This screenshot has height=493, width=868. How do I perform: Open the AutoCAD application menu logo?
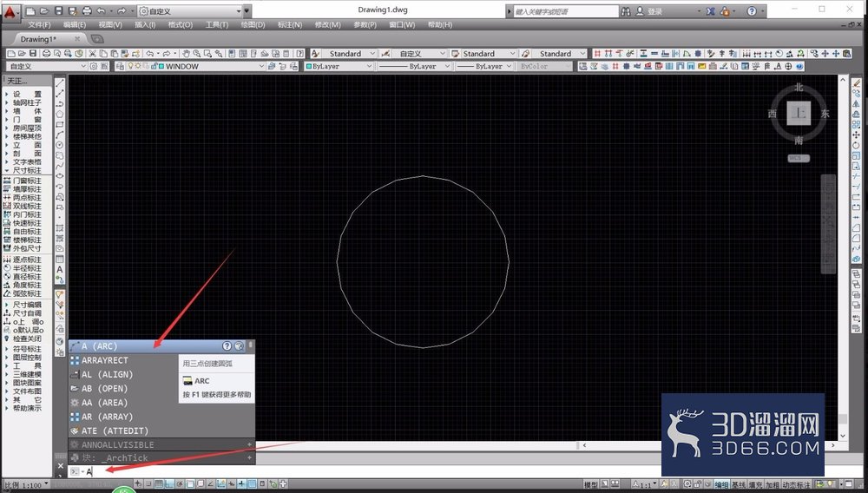click(x=10, y=11)
